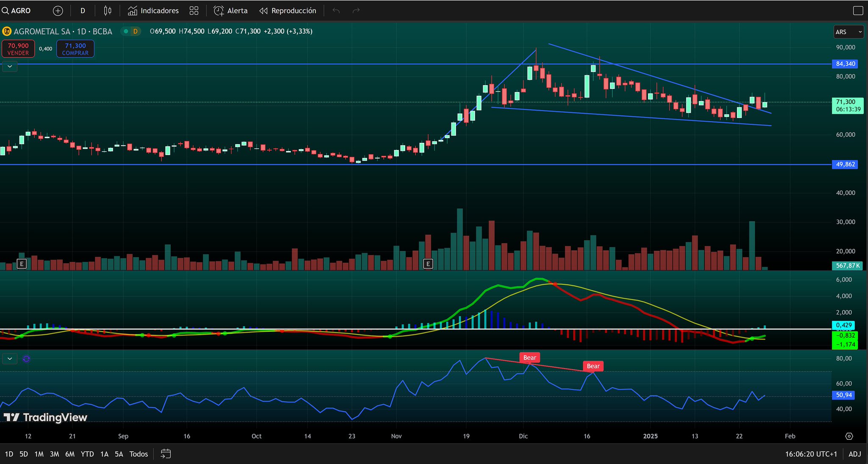Image resolution: width=868 pixels, height=464 pixels.
Task: Open the Indicadores panel
Action: [153, 11]
